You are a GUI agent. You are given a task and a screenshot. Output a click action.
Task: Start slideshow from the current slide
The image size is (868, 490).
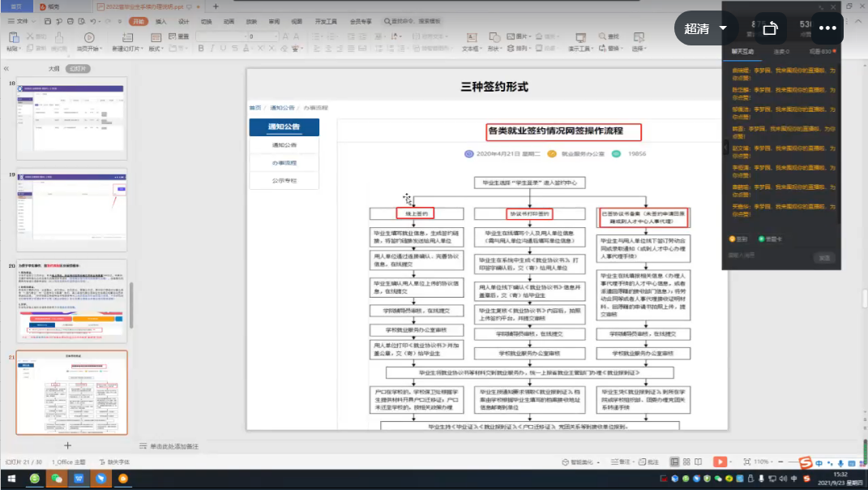88,38
